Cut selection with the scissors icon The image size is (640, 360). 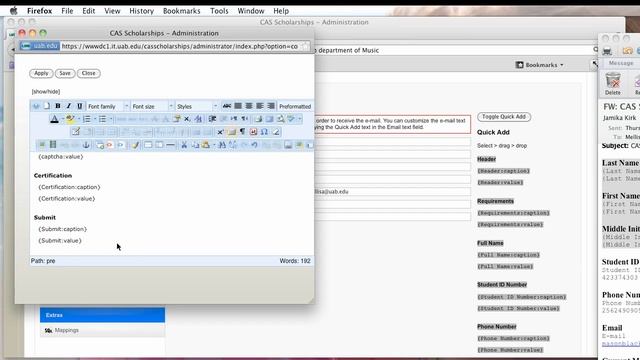184,145
